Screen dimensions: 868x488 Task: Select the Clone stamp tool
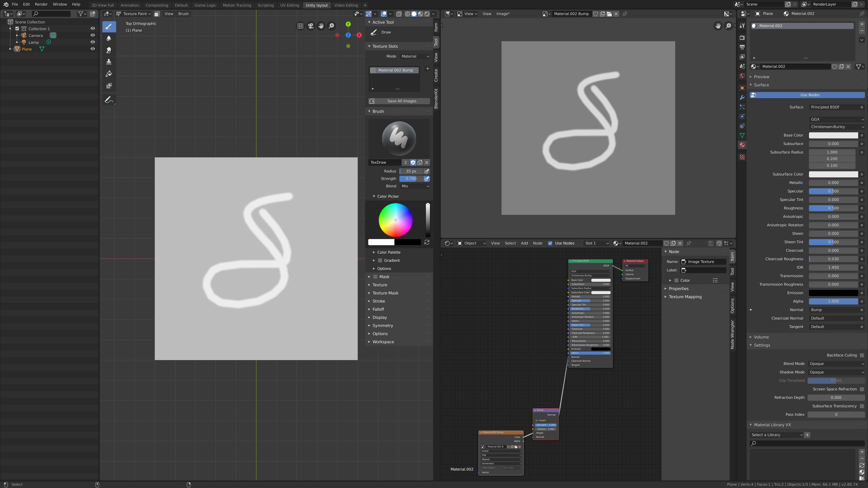pyautogui.click(x=109, y=62)
